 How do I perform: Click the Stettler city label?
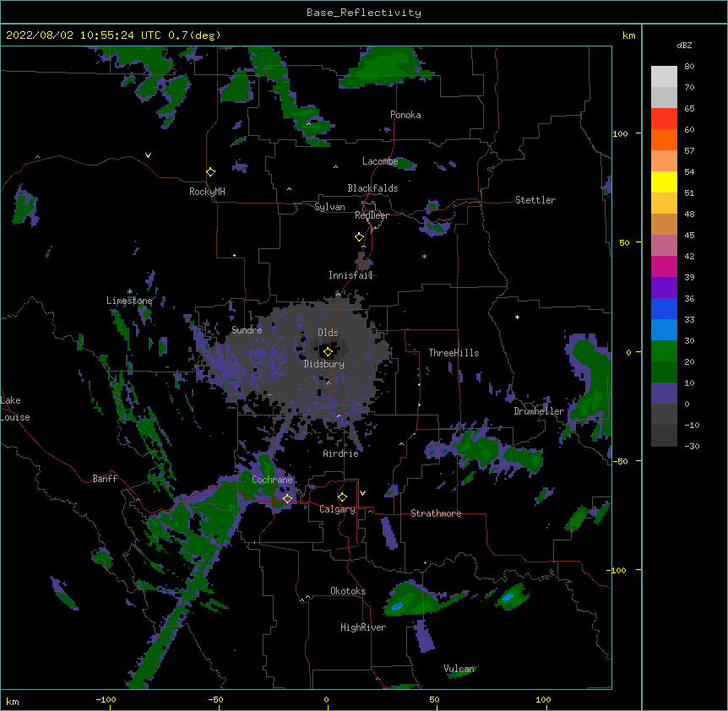[535, 200]
